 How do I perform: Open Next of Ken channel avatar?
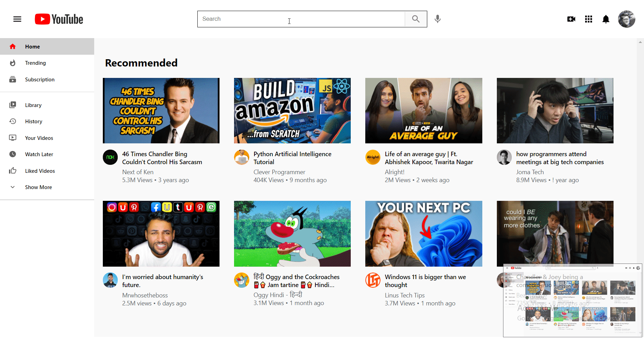click(110, 157)
